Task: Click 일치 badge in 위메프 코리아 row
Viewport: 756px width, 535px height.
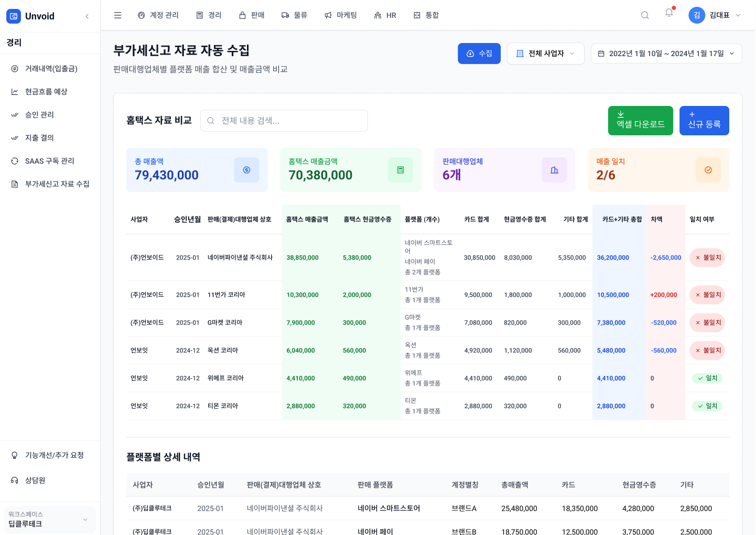Action: point(707,378)
